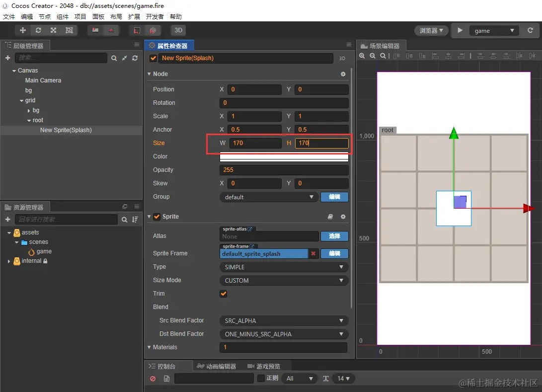Open the game scene selection dropdown

[x=494, y=31]
